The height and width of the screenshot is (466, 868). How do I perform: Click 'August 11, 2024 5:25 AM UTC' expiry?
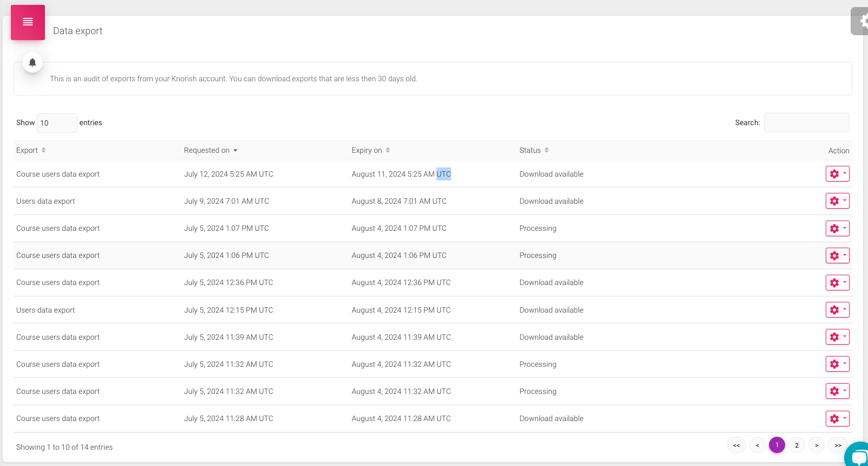tap(401, 174)
